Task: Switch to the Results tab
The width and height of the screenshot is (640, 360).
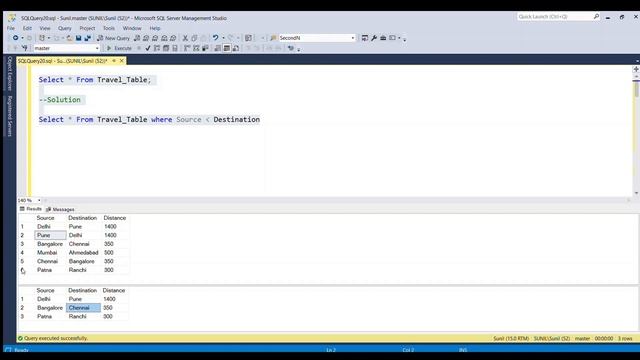Action: 31,209
